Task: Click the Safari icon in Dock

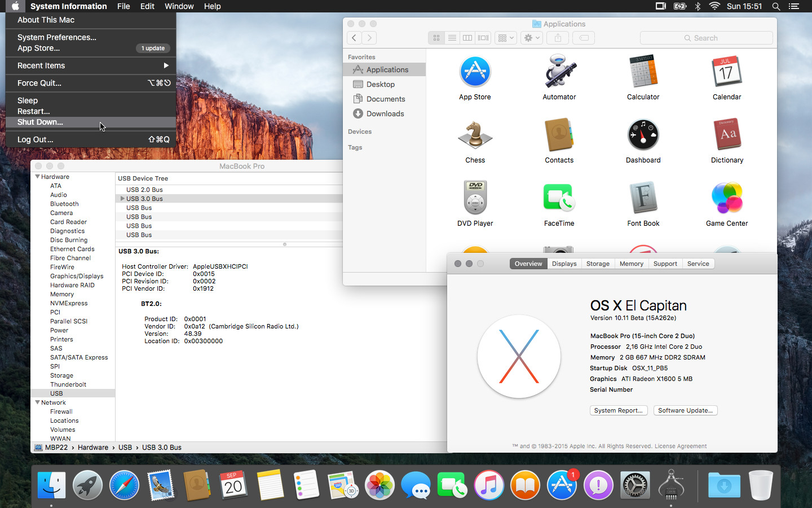Action: point(124,485)
